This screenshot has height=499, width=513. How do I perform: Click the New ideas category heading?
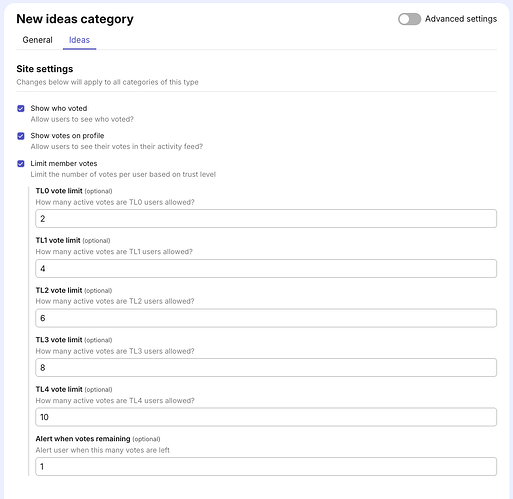75,19
